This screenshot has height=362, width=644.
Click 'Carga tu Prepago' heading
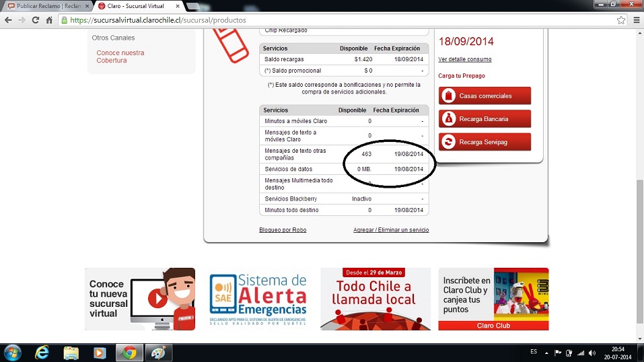tap(462, 75)
